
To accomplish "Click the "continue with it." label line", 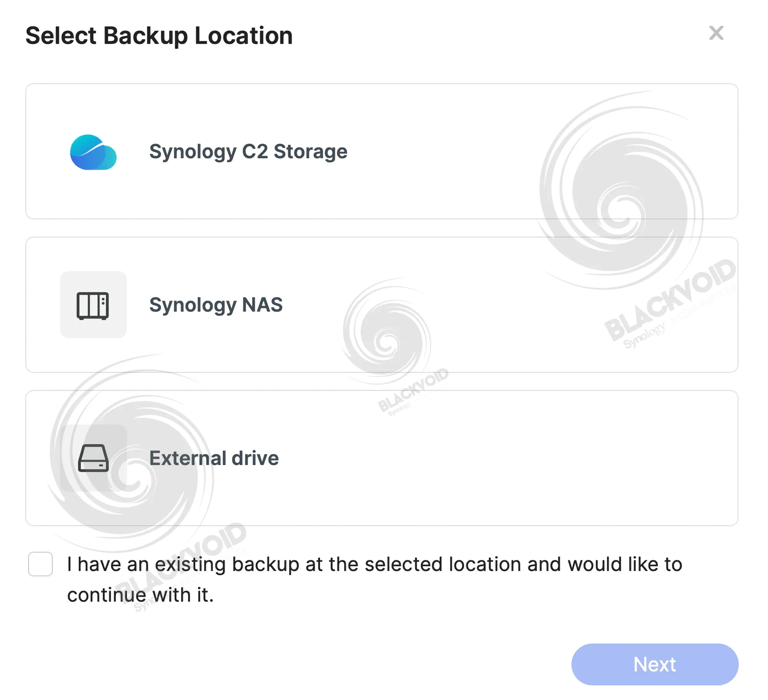I will 140,595.
